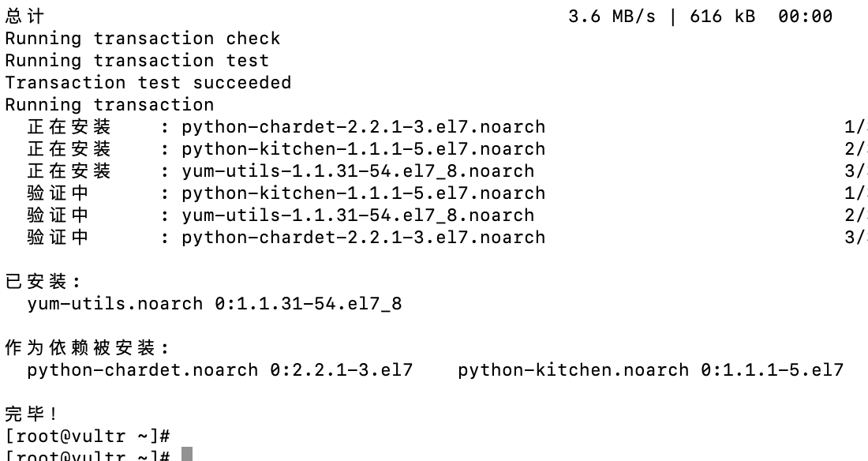The width and height of the screenshot is (868, 461).
Task: Click the "python-chardet.noarch 0:2.2.1-3.el7" dependency entry
Action: point(219,370)
